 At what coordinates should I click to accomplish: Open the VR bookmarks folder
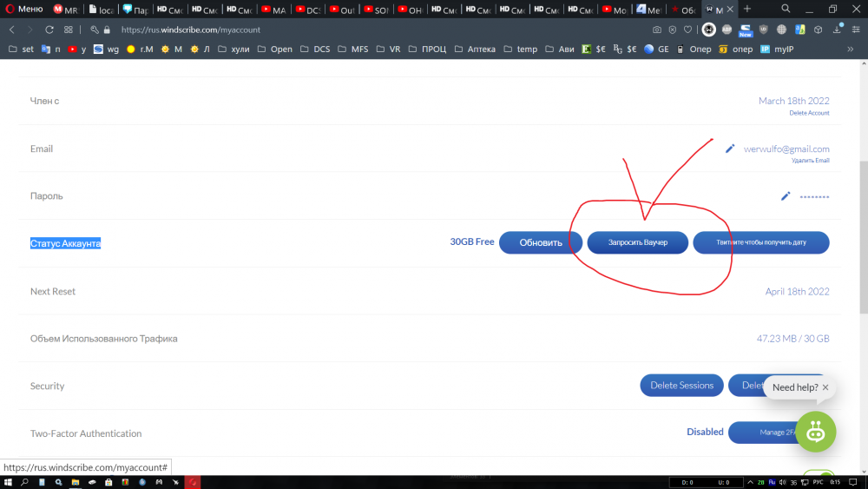388,50
